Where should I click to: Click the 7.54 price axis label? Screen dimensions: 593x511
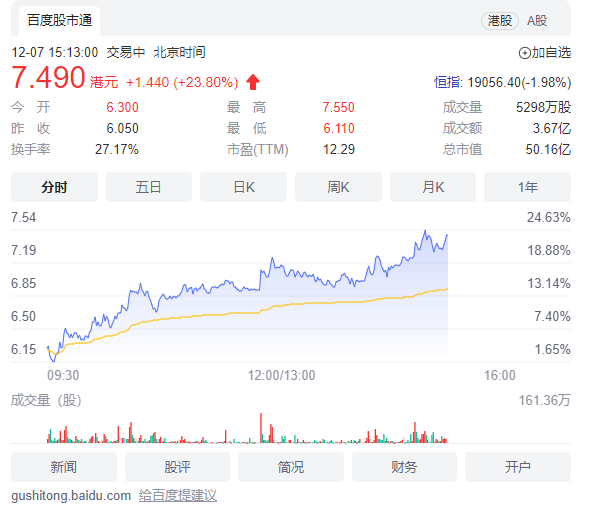tap(23, 217)
